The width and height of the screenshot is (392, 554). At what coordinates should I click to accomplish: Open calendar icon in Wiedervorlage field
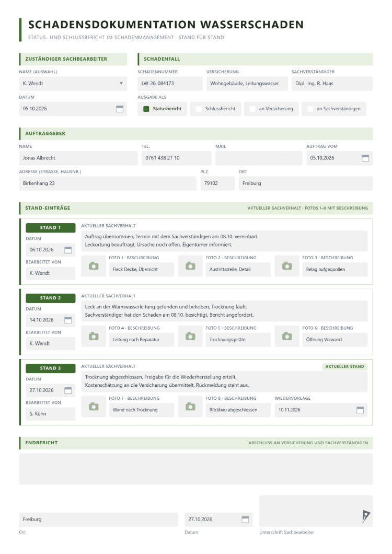click(x=360, y=410)
